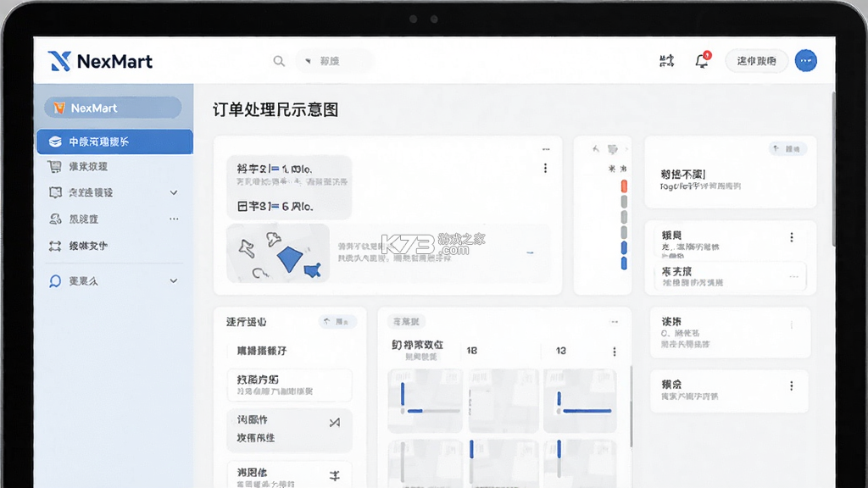Click the bar-adjust icon on the lowest list row
Screen dimensions: 868x488
[x=334, y=475]
